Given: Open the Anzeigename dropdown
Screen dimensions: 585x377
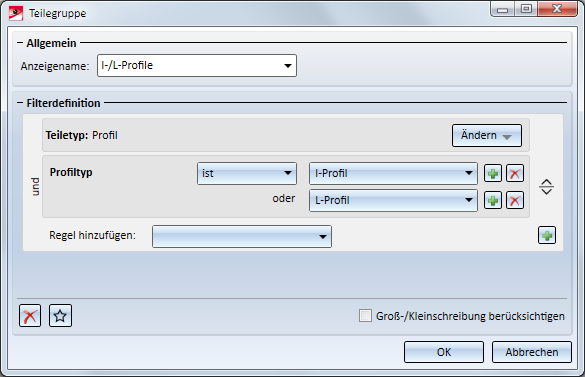Looking at the screenshot, I should tap(287, 66).
